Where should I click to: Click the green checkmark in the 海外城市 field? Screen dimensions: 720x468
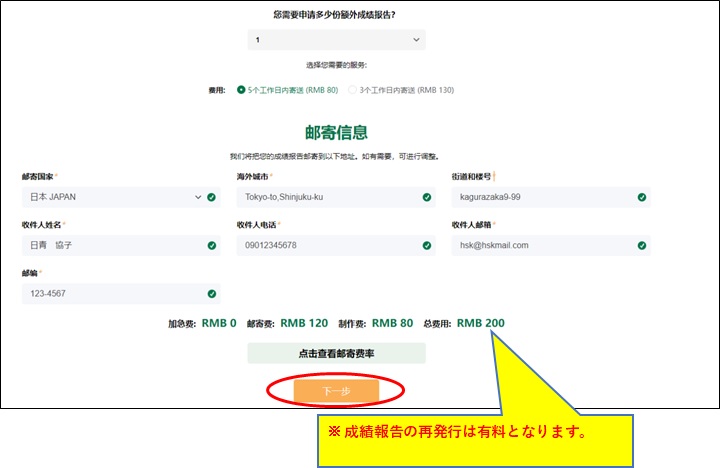[x=427, y=197]
